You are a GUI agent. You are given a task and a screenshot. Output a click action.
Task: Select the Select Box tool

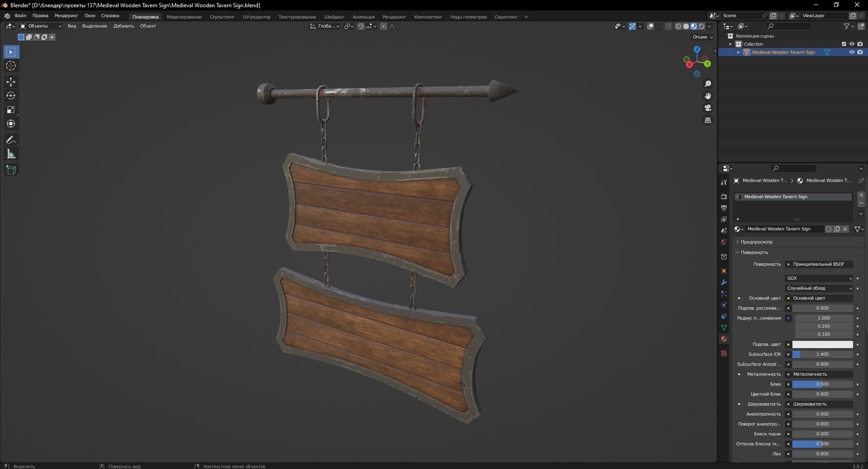11,52
